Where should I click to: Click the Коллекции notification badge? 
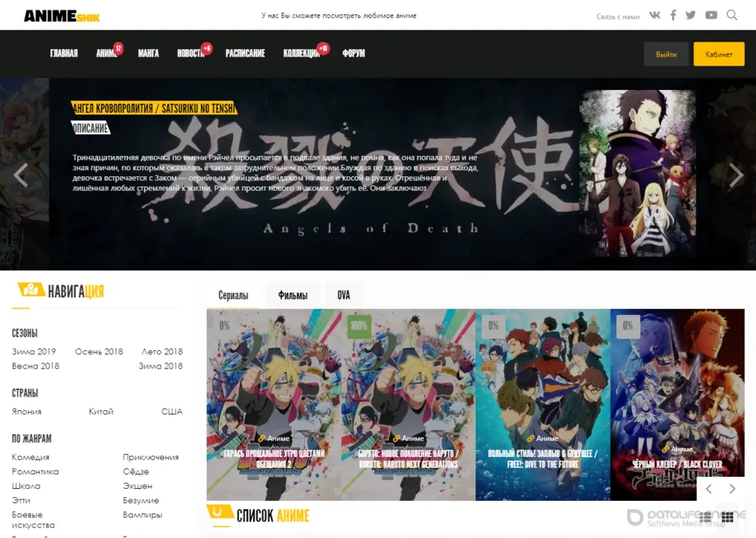(x=323, y=48)
